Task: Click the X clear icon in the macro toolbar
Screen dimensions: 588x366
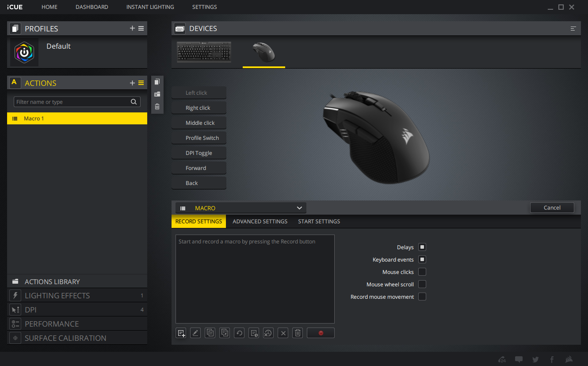Action: tap(283, 333)
